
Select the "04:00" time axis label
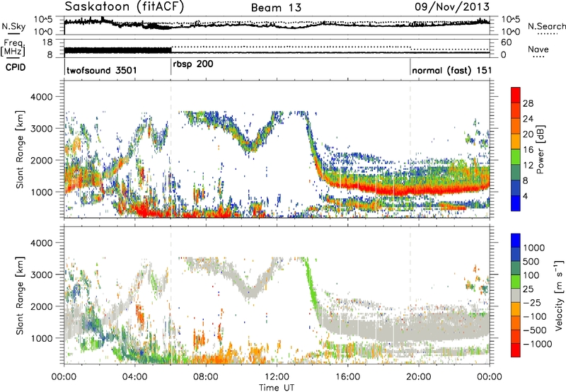(134, 377)
